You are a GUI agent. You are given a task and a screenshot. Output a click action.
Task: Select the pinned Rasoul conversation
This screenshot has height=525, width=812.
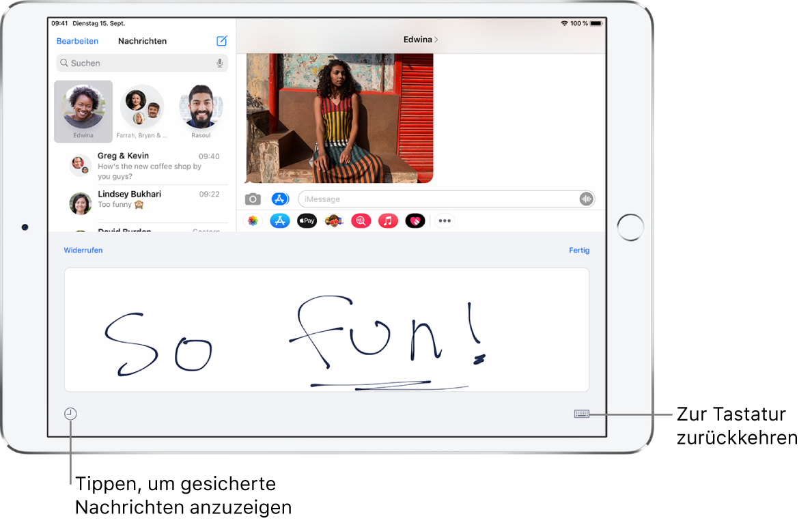tap(201, 111)
